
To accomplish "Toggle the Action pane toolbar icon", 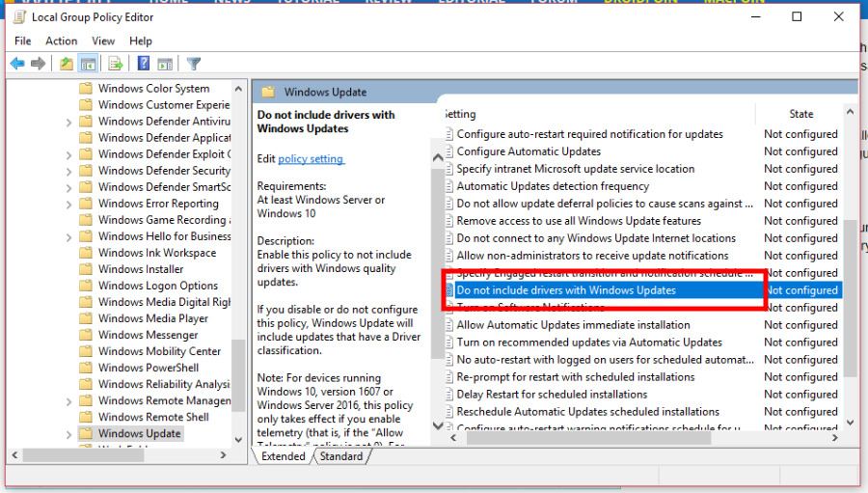I will point(165,64).
